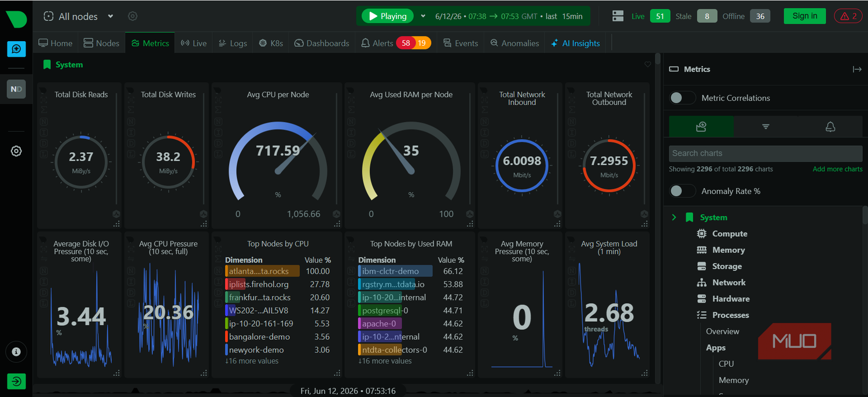Click in the Search charts field
The width and height of the screenshot is (868, 397).
766,153
